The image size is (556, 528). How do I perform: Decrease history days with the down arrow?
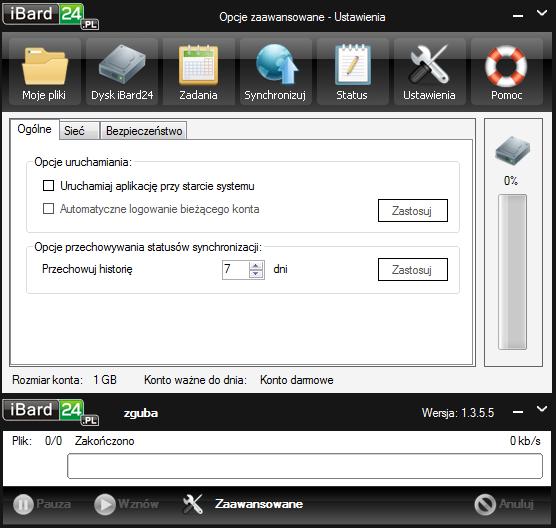[256, 274]
